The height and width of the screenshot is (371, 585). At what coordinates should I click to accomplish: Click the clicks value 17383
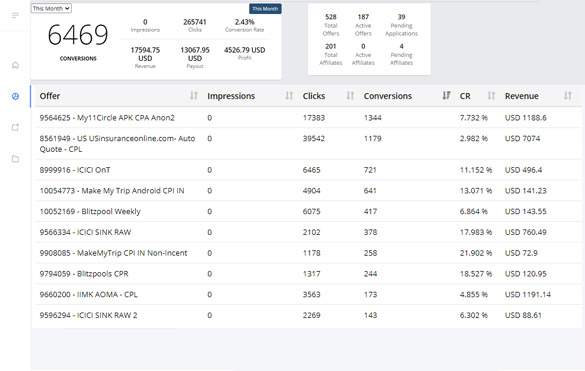point(314,118)
